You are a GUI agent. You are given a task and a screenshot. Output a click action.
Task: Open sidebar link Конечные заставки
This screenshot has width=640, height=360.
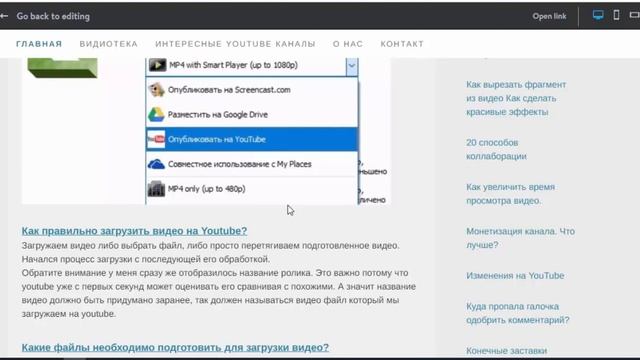pos(507,351)
